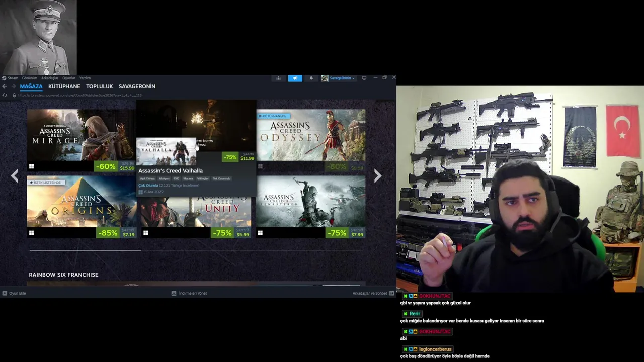The height and width of the screenshot is (362, 644).
Task: Click the -75% discount on Unity
Action: tap(222, 233)
